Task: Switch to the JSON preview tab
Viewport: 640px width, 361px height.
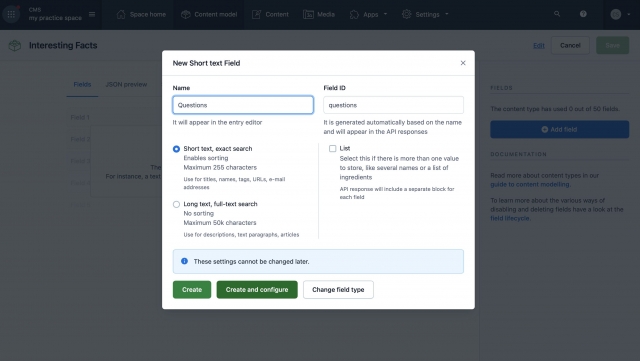Action: tap(126, 85)
